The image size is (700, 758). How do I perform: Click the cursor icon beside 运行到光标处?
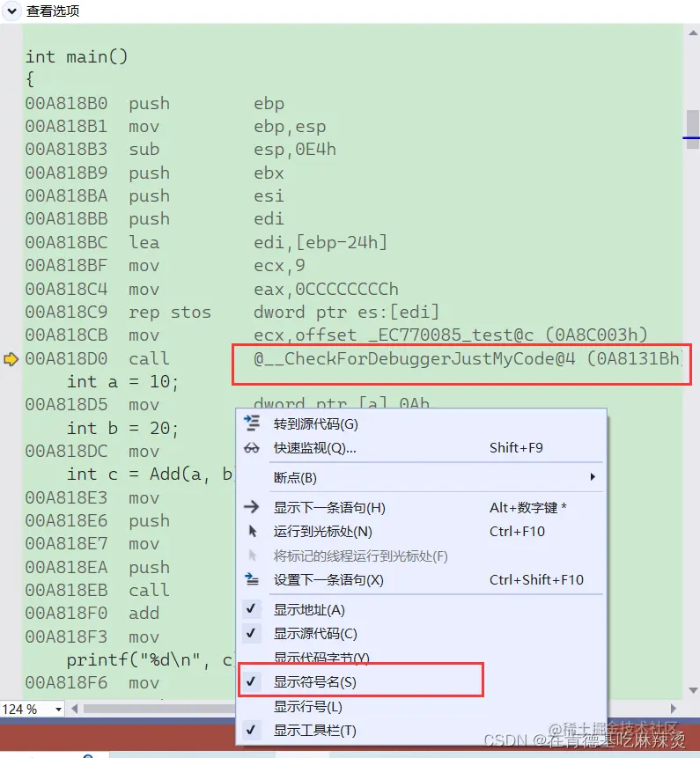click(252, 531)
